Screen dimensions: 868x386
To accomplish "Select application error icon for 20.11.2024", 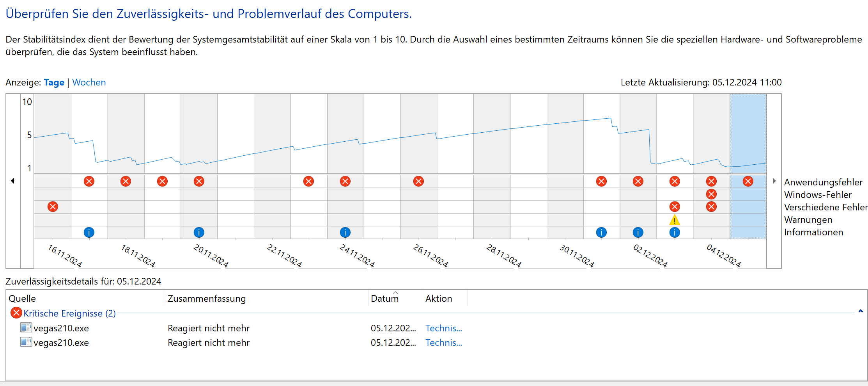I will click(199, 181).
